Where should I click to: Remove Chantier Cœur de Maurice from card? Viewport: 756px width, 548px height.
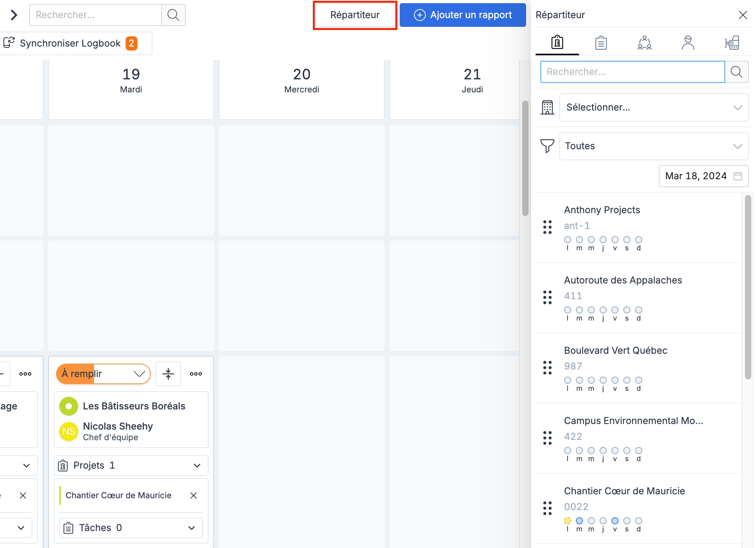pos(194,495)
